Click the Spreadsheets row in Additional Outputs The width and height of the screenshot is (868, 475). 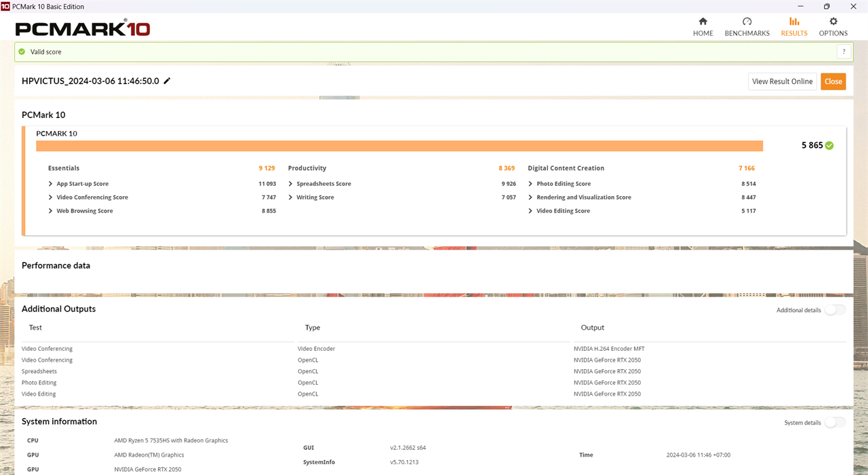pos(434,371)
